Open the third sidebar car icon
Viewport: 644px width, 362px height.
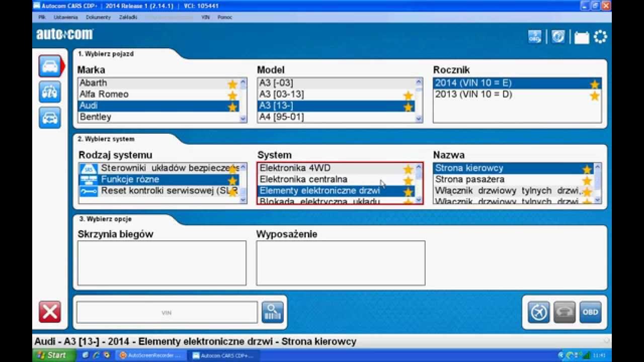pyautogui.click(x=50, y=118)
